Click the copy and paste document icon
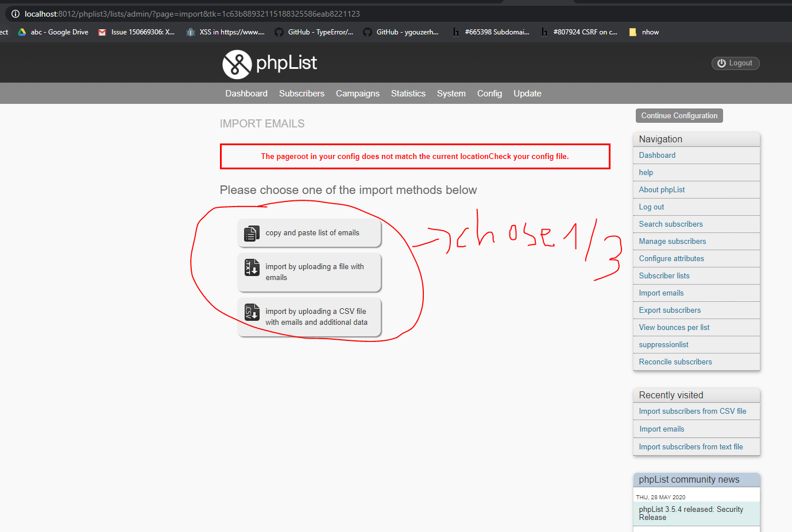792x532 pixels. (252, 234)
